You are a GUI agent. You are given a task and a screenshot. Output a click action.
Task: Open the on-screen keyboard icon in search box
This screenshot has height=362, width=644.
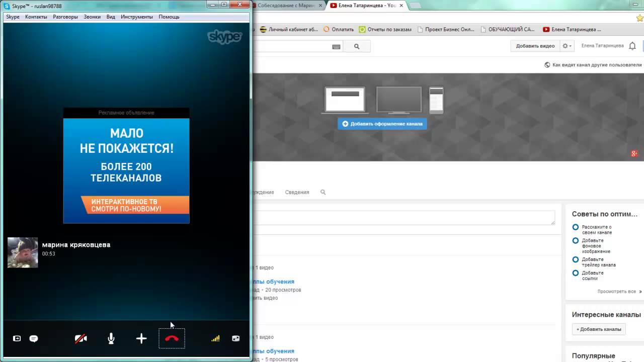[x=336, y=47]
